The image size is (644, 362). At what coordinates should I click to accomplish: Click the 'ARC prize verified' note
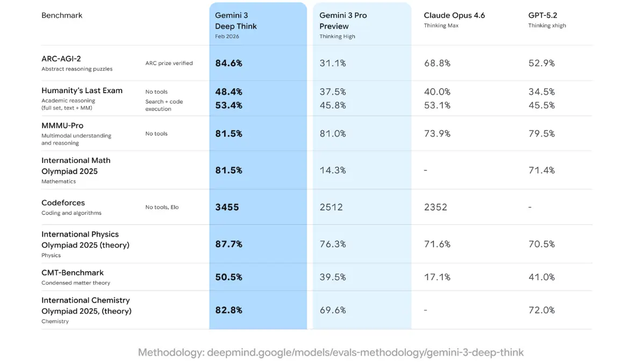coord(169,63)
